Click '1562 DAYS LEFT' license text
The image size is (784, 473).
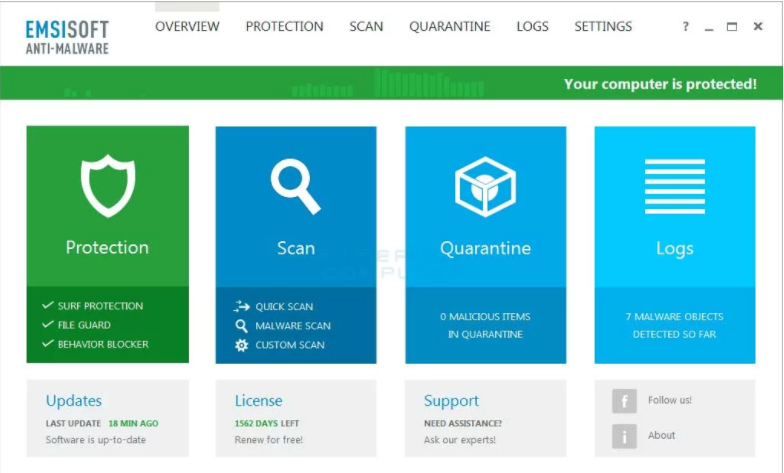tap(266, 424)
